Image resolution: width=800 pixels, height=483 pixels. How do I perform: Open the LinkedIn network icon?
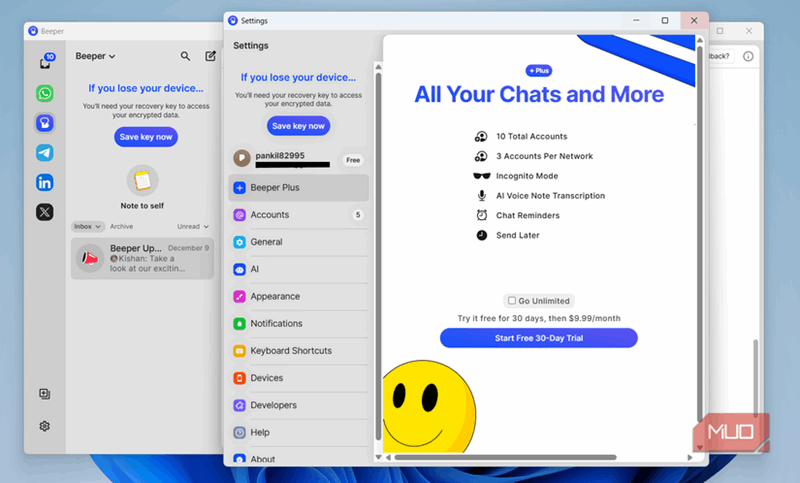(45, 182)
